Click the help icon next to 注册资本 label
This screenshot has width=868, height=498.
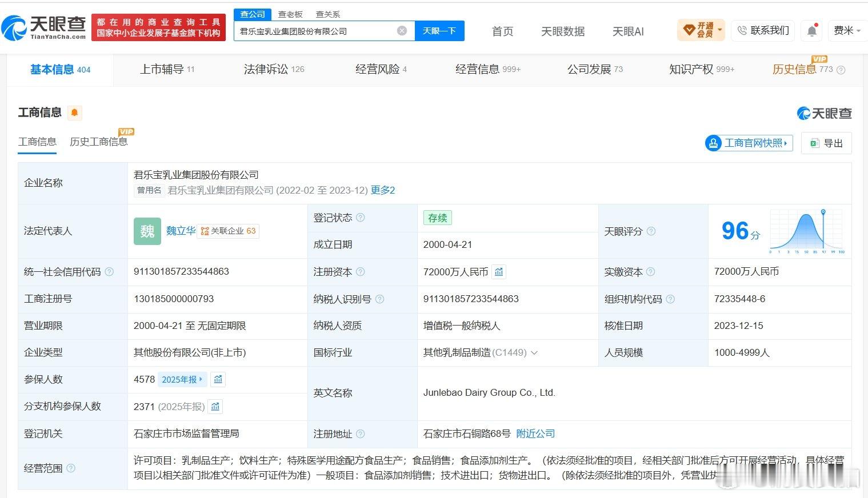tap(360, 272)
